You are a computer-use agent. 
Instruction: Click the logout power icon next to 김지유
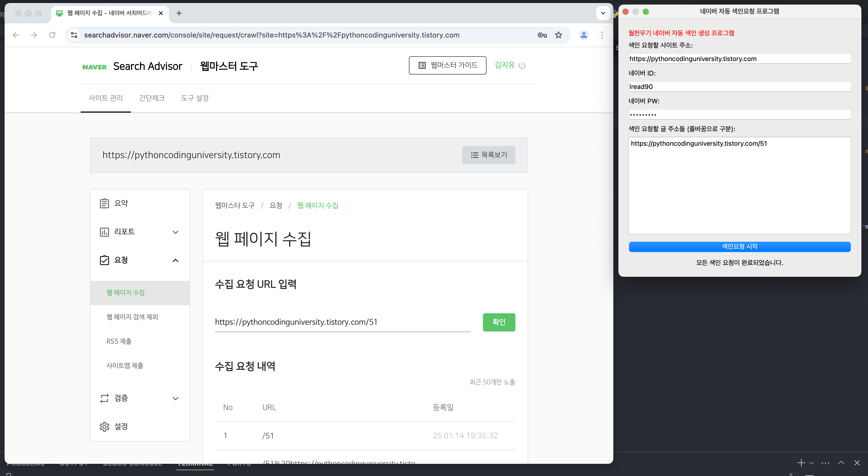[522, 65]
